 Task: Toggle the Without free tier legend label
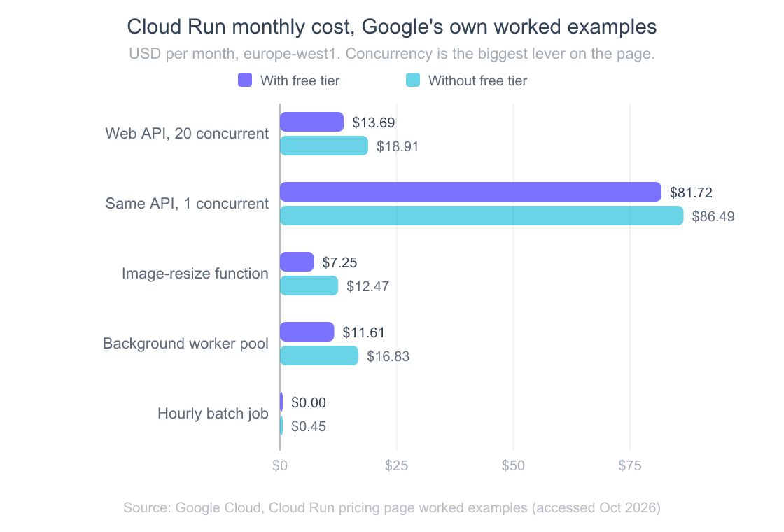pyautogui.click(x=477, y=80)
